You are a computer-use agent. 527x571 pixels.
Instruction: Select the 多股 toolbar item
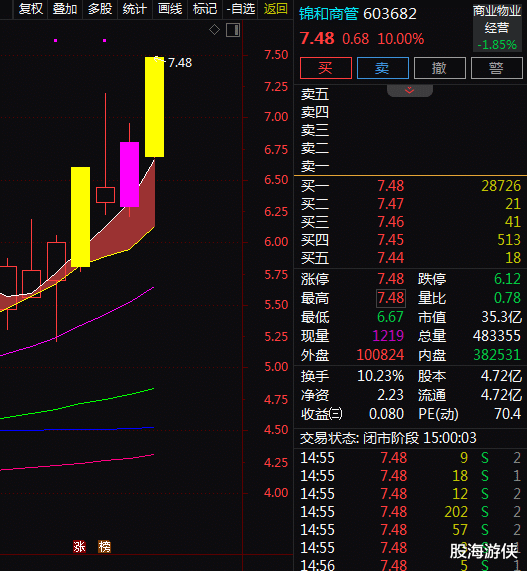click(x=100, y=8)
